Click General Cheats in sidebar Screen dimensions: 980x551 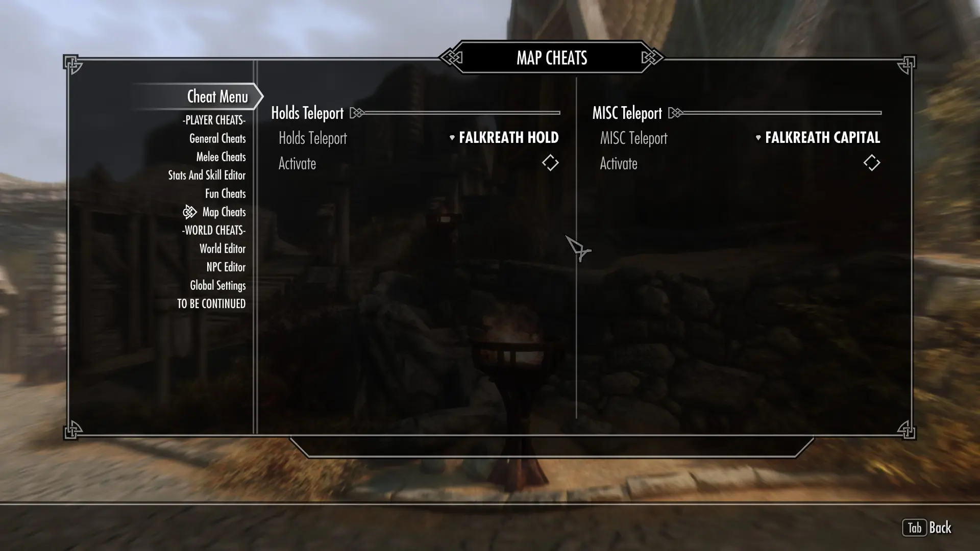pos(217,138)
